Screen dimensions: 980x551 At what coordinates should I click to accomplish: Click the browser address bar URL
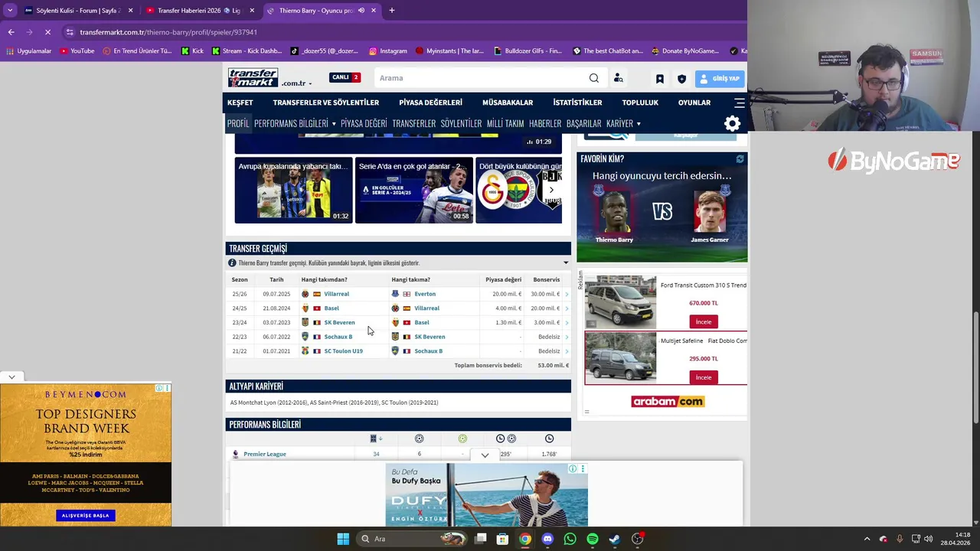click(168, 32)
